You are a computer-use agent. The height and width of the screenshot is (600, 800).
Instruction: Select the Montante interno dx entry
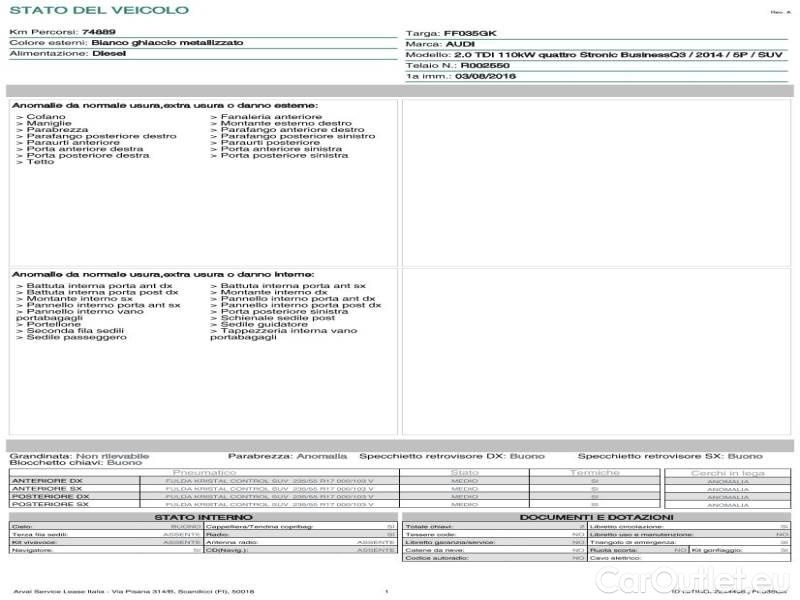[269, 292]
